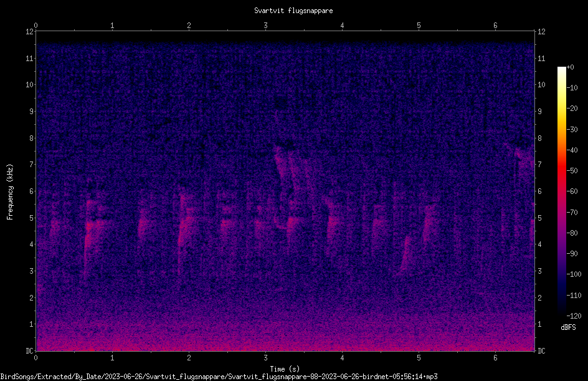Click the 'Time (s)' axis label

pyautogui.click(x=285, y=369)
